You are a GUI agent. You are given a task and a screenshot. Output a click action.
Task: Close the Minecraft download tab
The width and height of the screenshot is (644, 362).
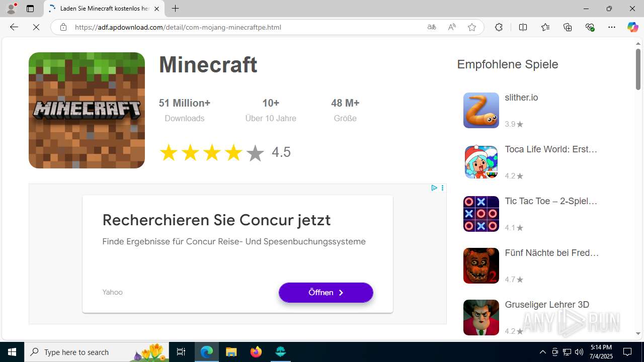point(156,9)
